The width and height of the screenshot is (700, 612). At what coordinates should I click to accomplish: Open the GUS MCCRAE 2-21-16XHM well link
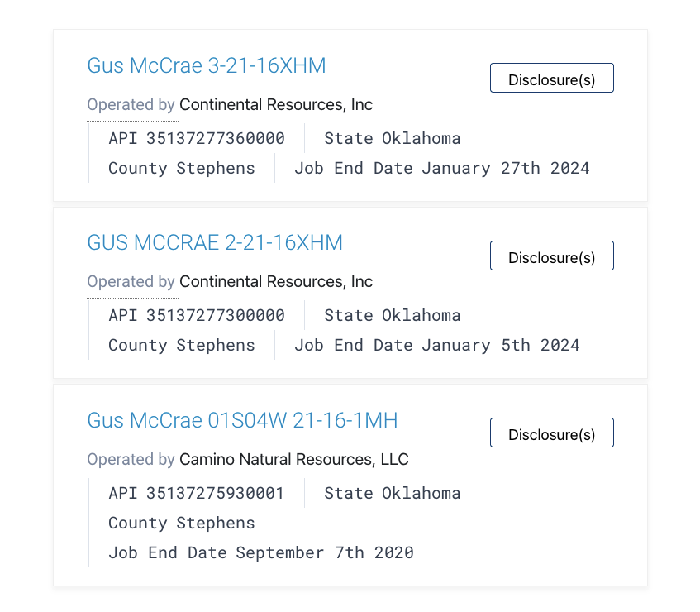[x=215, y=242]
